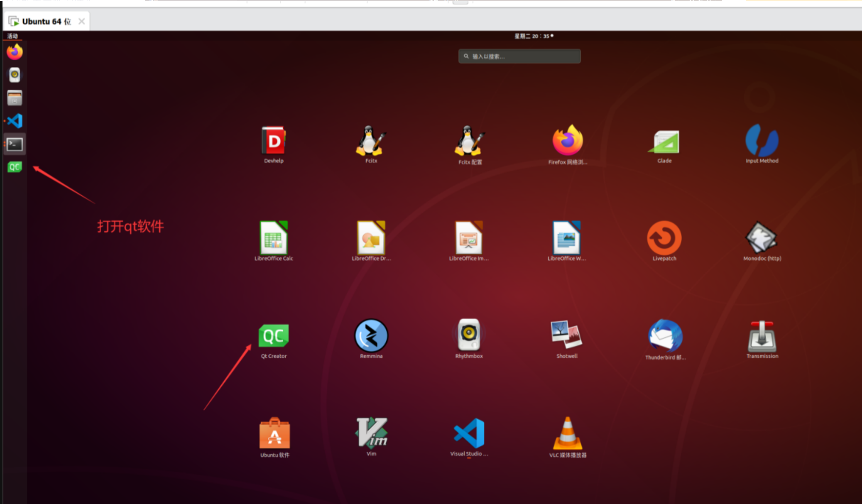The image size is (862, 504).
Task: Launch Devhelp application
Action: [274, 141]
